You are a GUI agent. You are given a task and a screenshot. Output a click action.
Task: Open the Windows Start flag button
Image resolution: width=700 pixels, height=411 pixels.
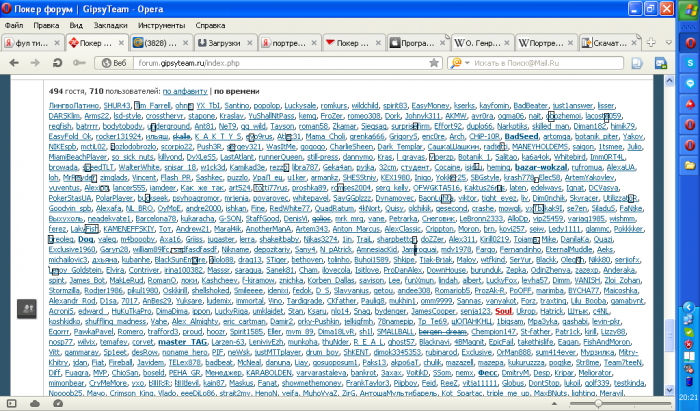690,11
